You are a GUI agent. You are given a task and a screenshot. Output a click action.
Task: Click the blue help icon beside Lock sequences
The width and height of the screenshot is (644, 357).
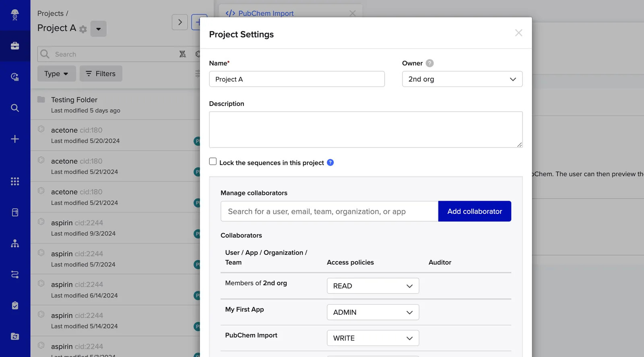pos(330,162)
